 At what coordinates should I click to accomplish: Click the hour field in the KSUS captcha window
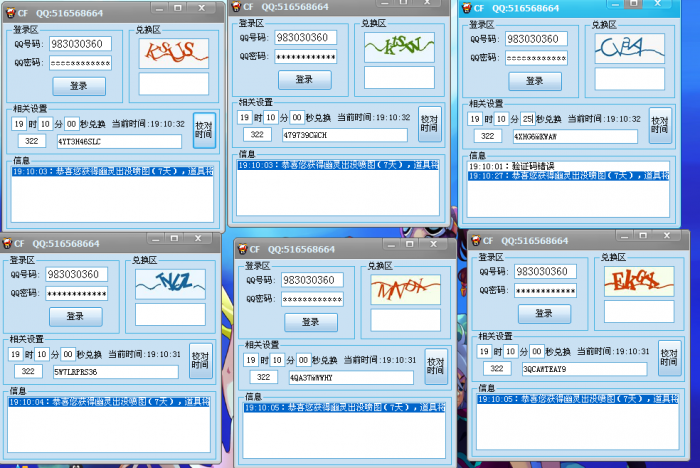pos(19,124)
